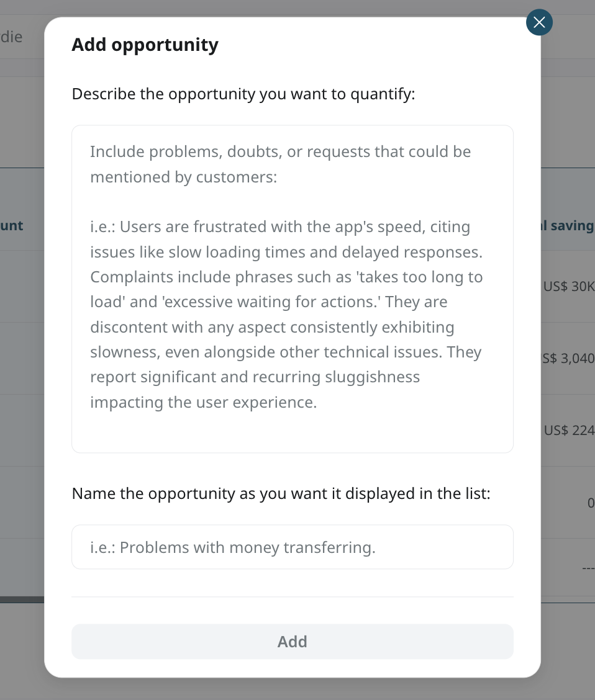Click the "report significant and recurring sluggishness" placeholder line
This screenshot has width=595, height=700.
pyautogui.click(x=255, y=377)
